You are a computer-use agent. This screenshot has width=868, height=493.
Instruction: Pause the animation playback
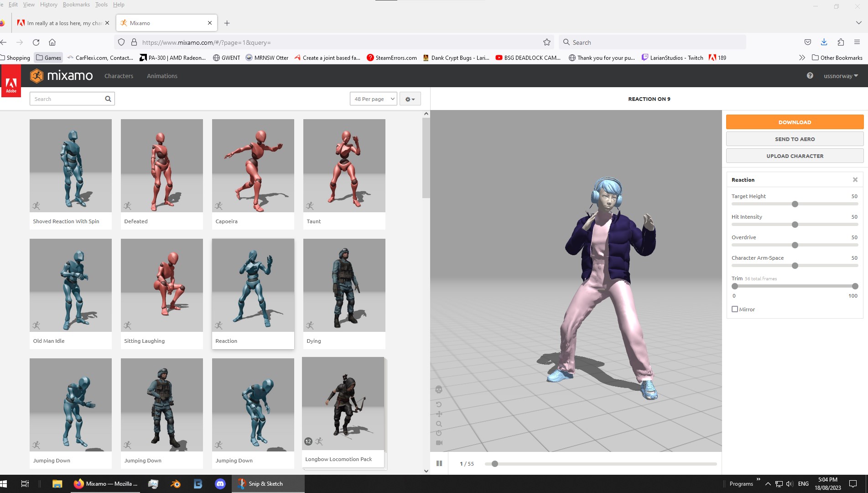tap(439, 463)
